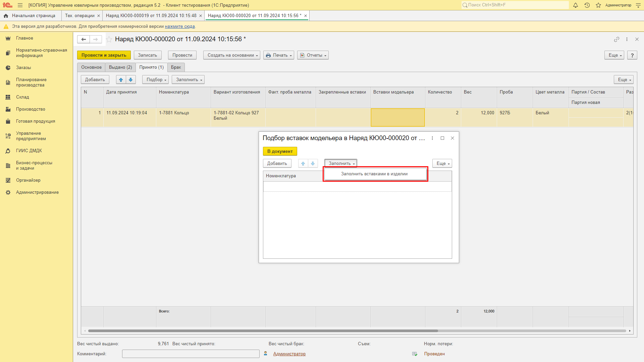644x362 pixels.
Task: Select 1-7881 Кольцо nomenclature cell
Action: pos(183,117)
